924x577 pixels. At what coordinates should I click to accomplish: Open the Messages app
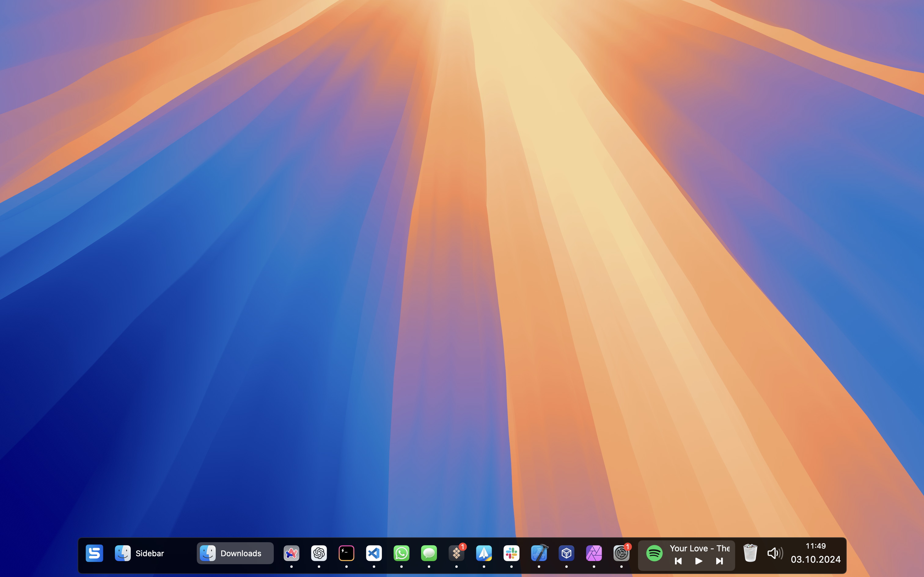coord(429,553)
